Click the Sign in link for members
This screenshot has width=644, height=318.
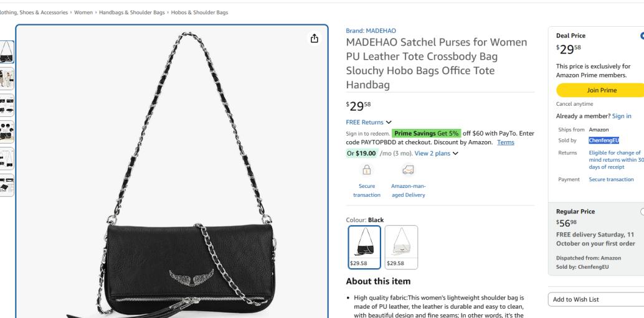click(623, 116)
